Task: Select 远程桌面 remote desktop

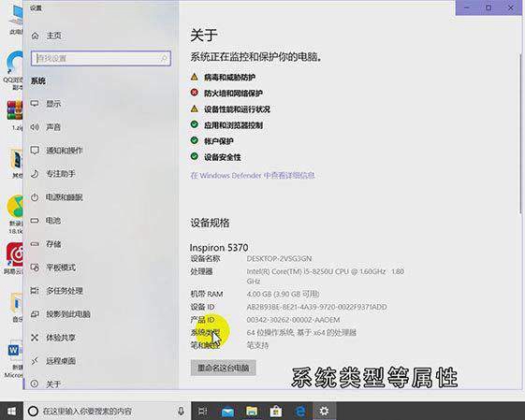Action: [53, 361]
